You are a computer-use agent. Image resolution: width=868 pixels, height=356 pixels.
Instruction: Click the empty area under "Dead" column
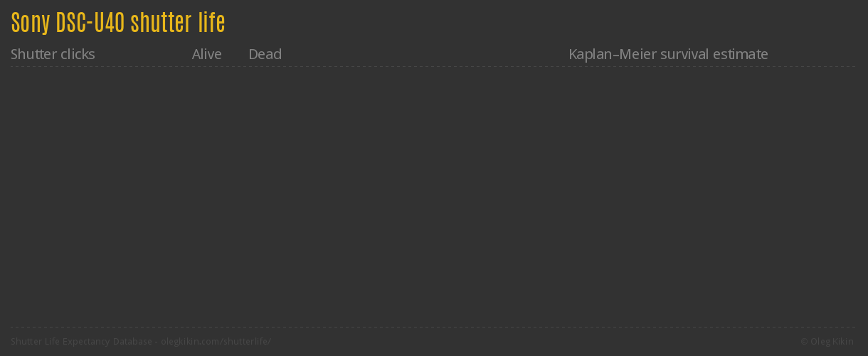click(x=265, y=192)
